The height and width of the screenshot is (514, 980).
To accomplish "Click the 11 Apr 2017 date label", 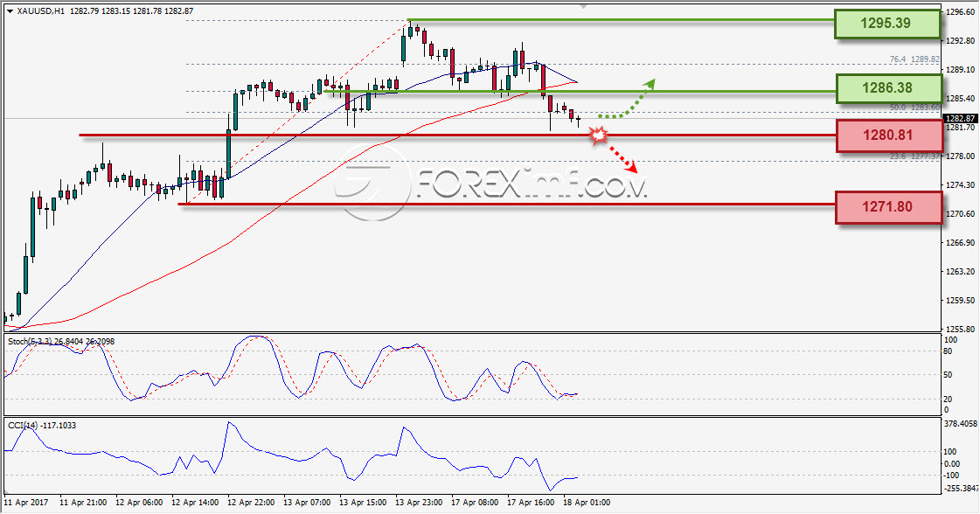I will tap(26, 502).
